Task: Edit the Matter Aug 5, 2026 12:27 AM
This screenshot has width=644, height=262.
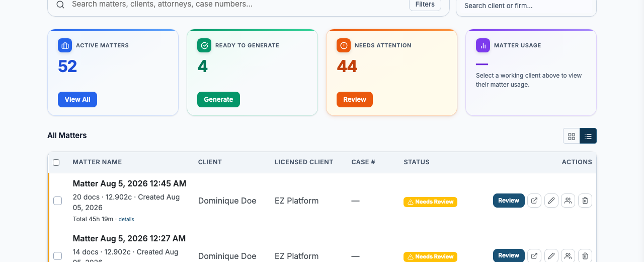Action: (551, 256)
